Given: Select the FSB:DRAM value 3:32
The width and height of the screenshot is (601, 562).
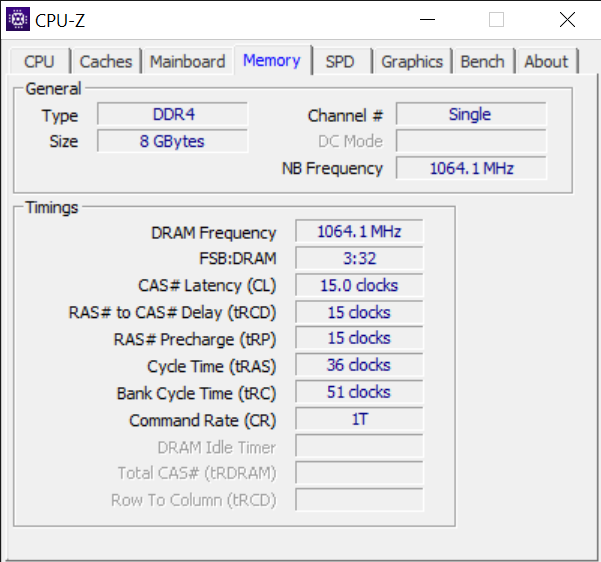Looking at the screenshot, I should tap(359, 258).
